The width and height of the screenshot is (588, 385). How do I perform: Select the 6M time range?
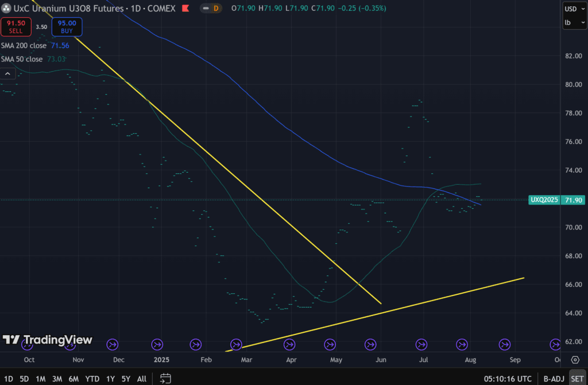[x=73, y=379]
